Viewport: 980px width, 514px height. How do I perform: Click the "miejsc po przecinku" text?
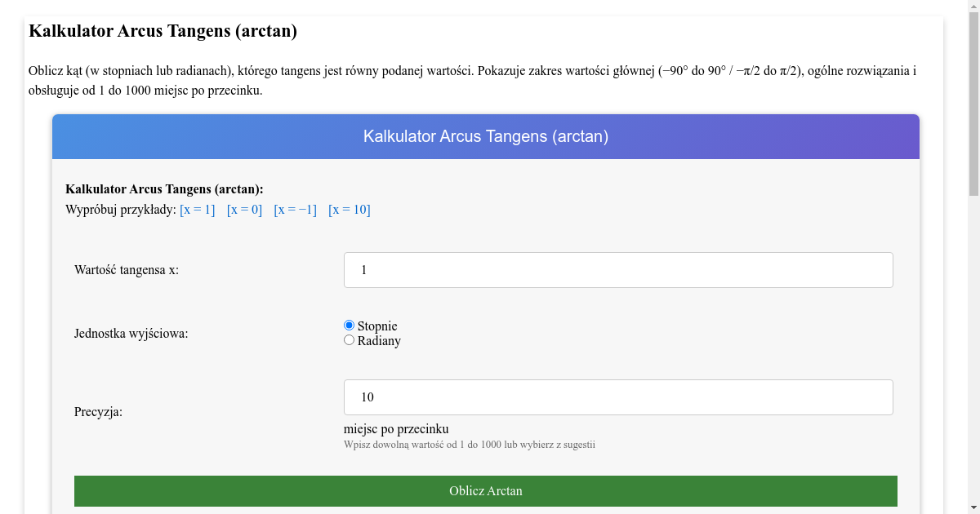396,429
